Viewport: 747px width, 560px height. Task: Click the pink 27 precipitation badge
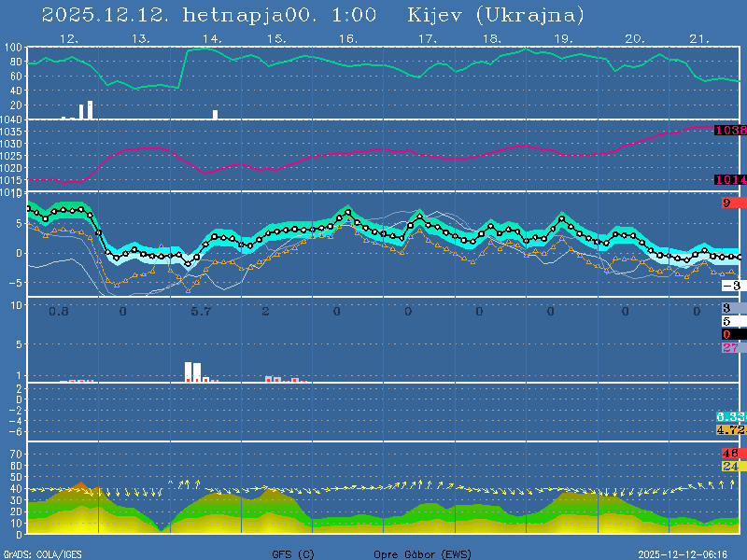point(731,347)
